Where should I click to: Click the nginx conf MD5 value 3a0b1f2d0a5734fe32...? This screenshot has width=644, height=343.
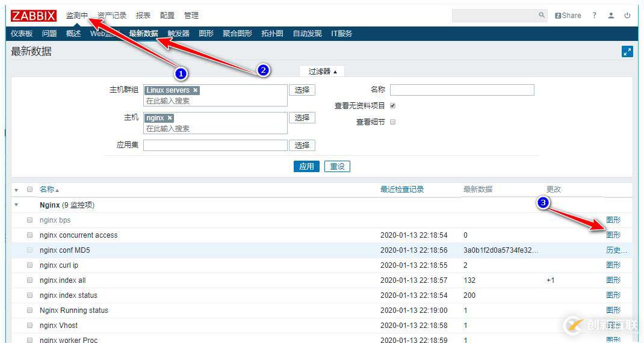[501, 250]
